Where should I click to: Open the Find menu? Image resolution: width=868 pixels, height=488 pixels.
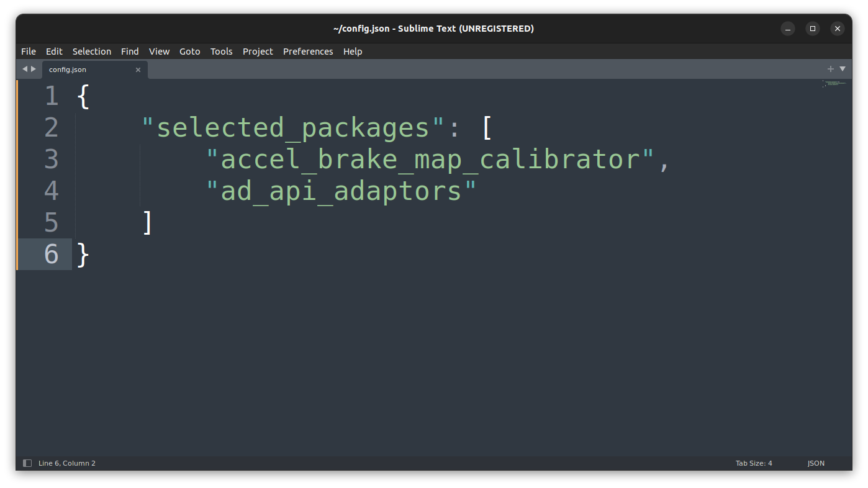[x=129, y=52]
